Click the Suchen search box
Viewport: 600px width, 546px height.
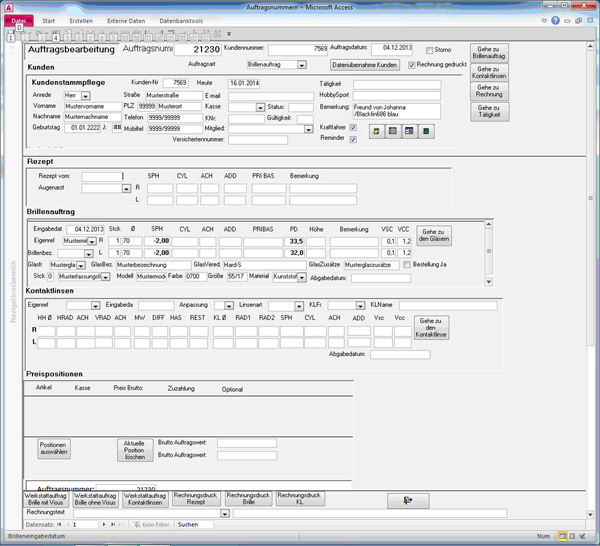194,525
